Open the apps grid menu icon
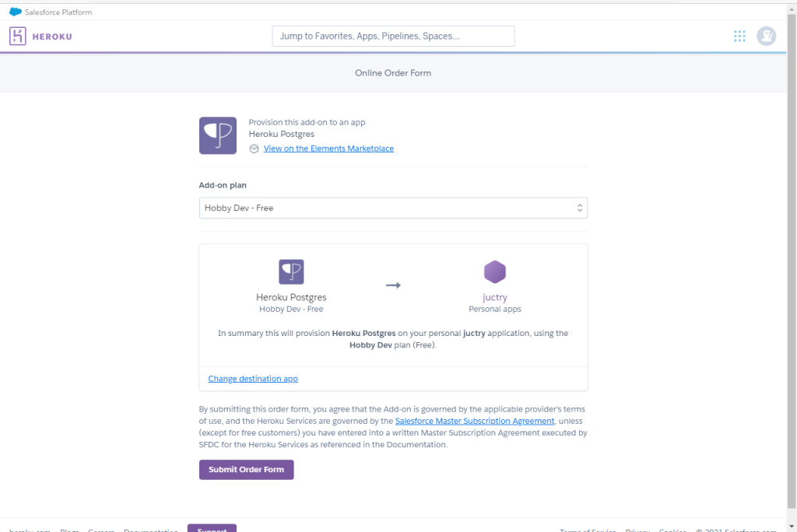797x532 pixels. pyautogui.click(x=739, y=36)
